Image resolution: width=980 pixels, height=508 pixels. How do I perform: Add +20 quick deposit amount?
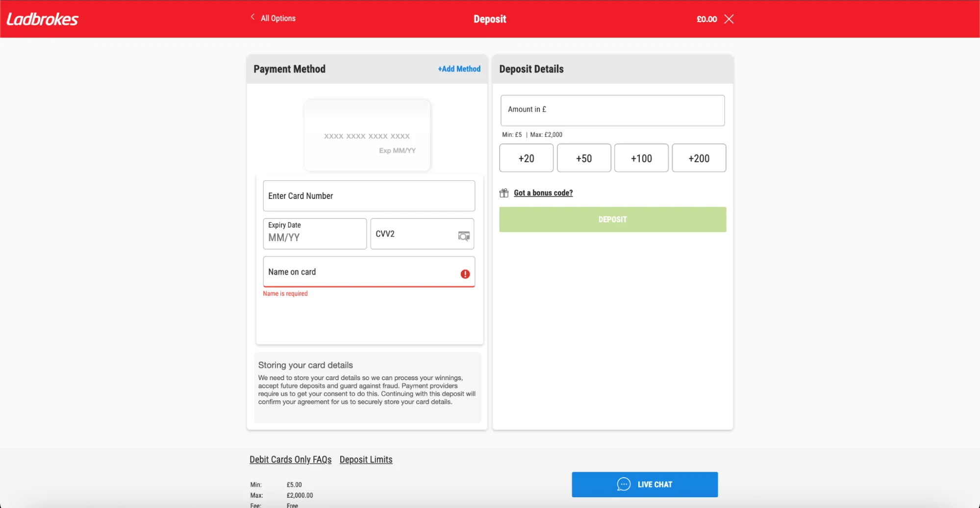(526, 158)
